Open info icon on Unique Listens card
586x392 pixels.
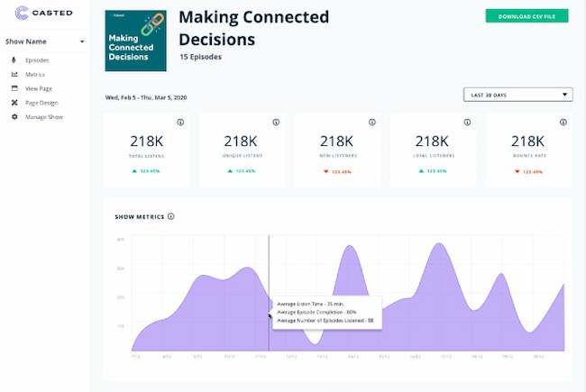tap(276, 123)
